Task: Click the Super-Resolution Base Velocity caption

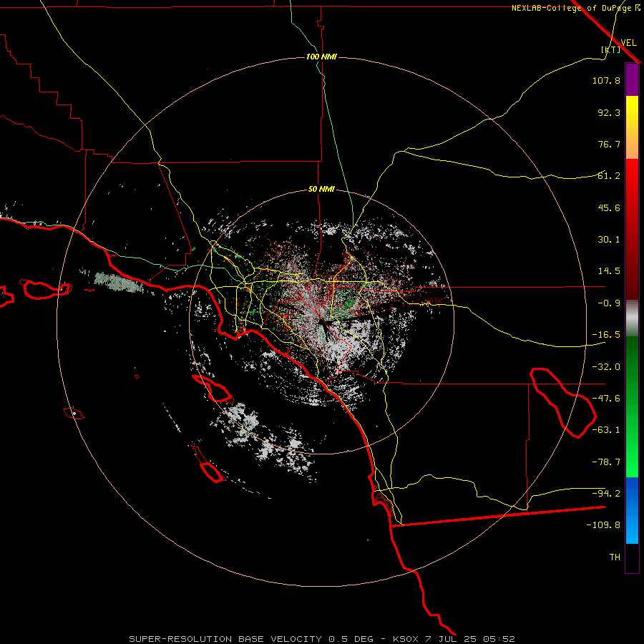Action: 322,639
